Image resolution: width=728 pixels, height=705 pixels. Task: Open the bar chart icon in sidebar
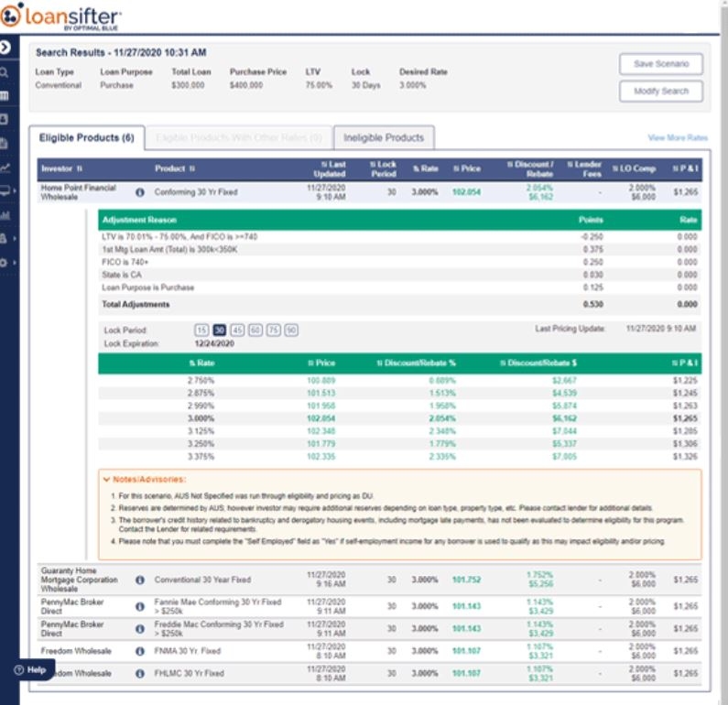5,215
